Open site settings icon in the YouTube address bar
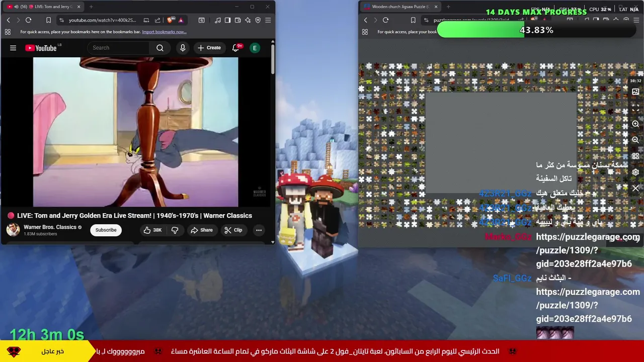 click(x=61, y=20)
